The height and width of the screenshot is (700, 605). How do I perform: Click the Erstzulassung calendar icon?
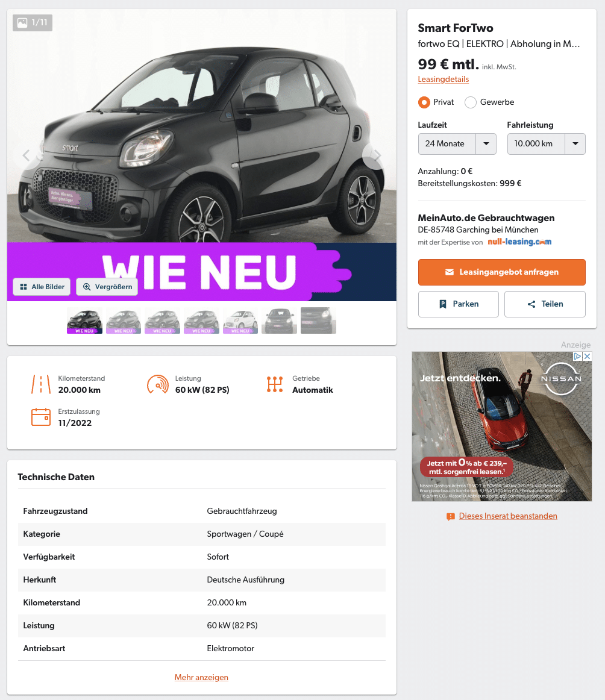40,417
